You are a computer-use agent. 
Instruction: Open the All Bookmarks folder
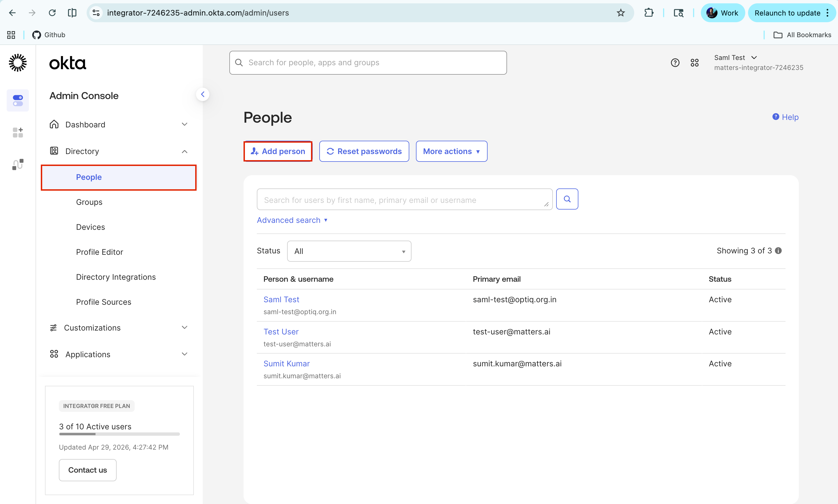coord(802,35)
